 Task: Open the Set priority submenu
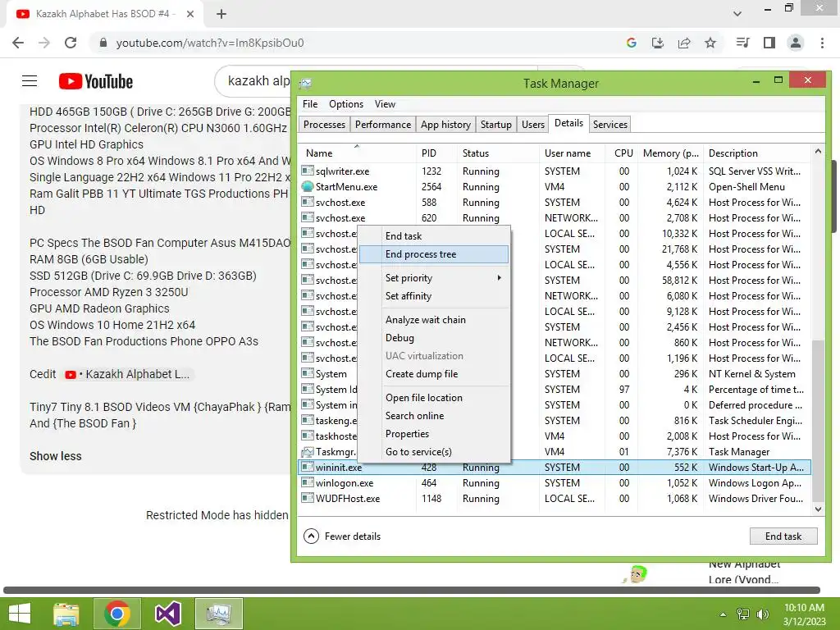coord(434,277)
